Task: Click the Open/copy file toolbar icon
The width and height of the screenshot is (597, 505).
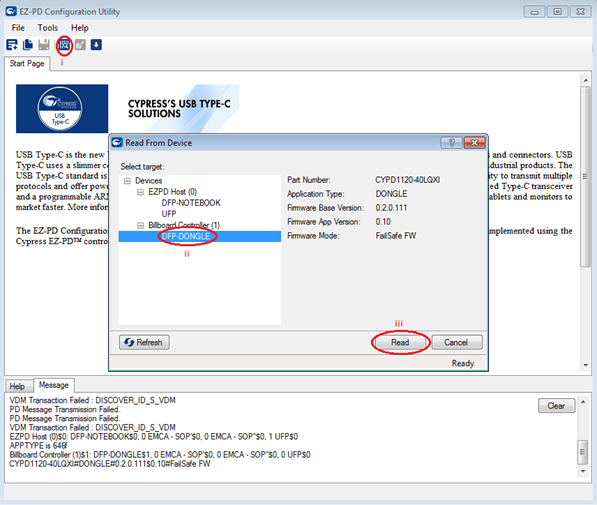Action: 28,45
